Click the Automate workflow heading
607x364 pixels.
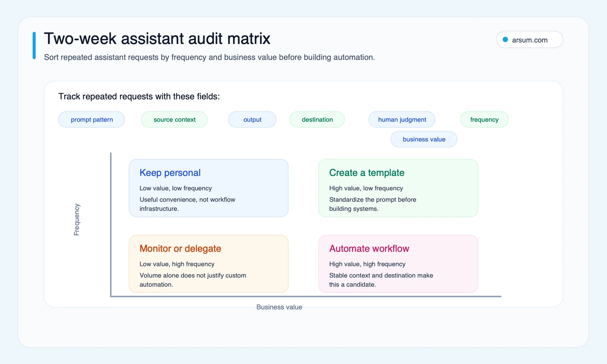369,249
